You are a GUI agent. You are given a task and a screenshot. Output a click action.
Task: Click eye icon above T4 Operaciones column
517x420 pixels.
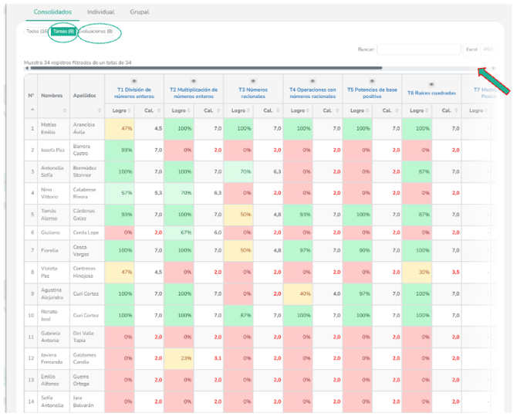click(x=313, y=80)
